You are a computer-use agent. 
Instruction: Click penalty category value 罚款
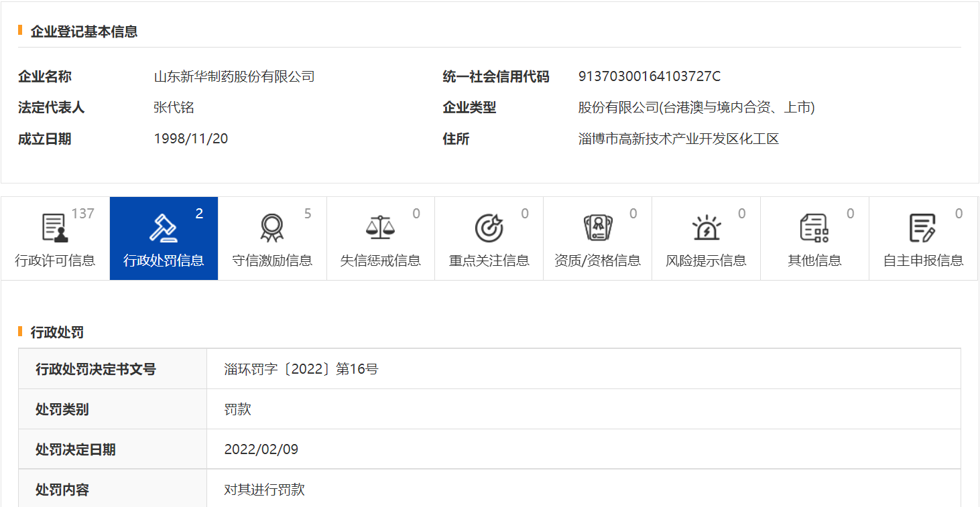[x=237, y=409]
